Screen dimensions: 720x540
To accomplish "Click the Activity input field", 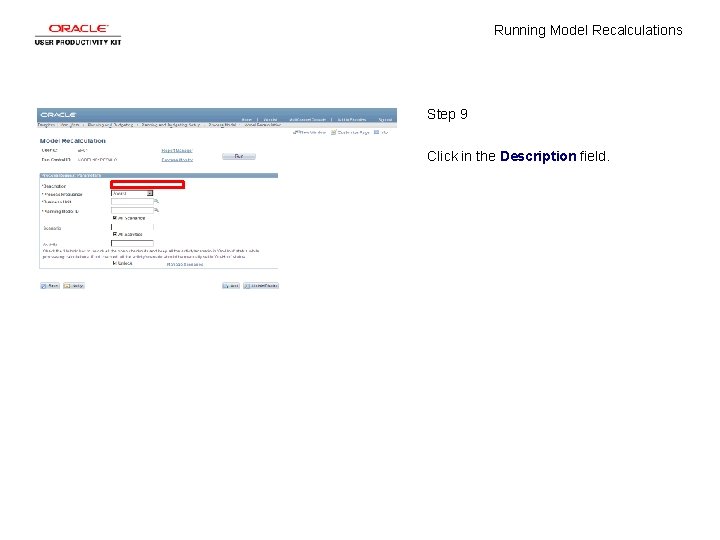I will (x=132, y=243).
